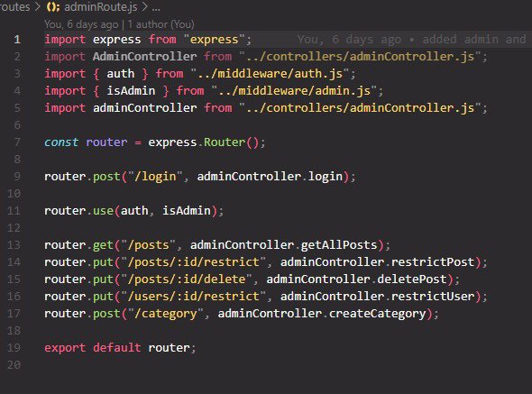Click the "/login" route string
532x394 pixels.
click(155, 177)
